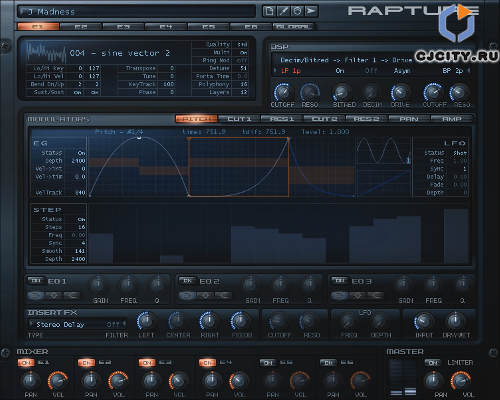The height and width of the screenshot is (400, 500).
Task: Select the CUT 1 modulator tab
Action: click(239, 119)
